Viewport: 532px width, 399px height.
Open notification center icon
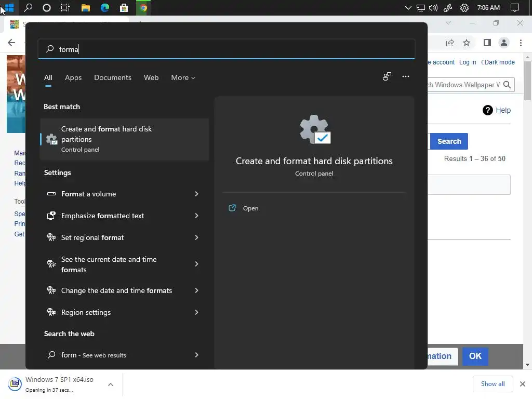(515, 8)
